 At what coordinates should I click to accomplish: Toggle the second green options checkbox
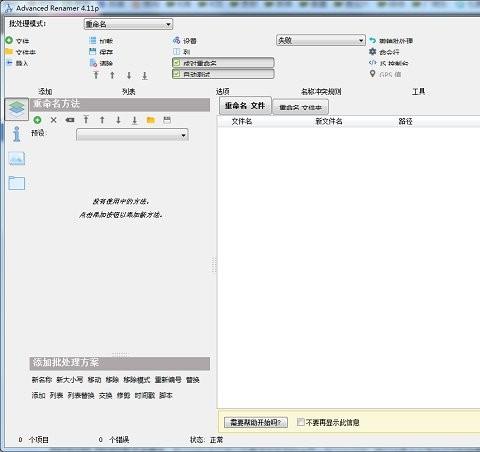click(177, 74)
